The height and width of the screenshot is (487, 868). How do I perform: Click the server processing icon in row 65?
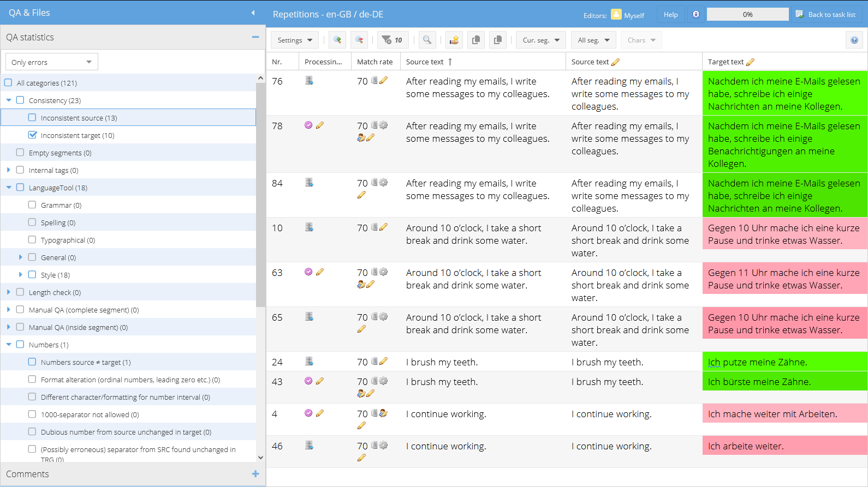click(x=309, y=316)
